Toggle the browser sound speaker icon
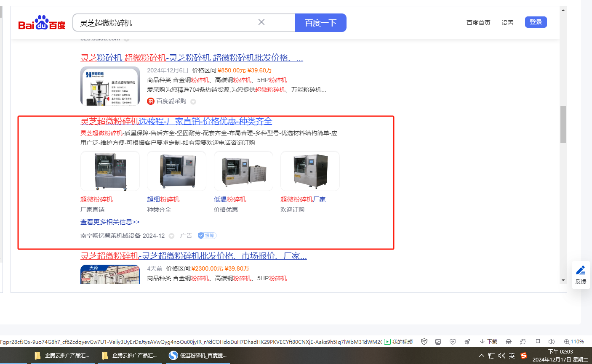Screen dimensions: 592x364 coord(552,342)
